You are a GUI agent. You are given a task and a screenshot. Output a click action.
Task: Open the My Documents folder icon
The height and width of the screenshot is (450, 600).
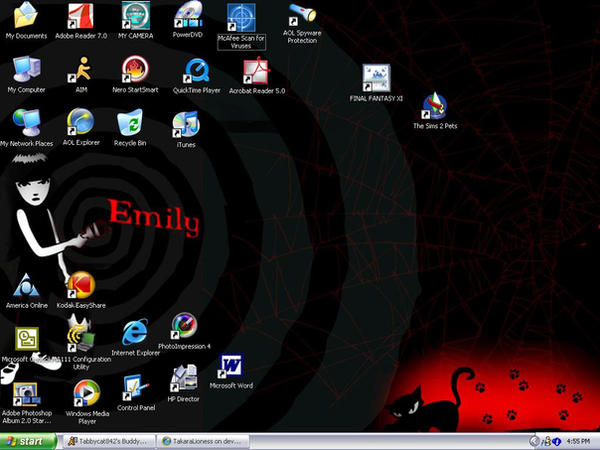(x=26, y=15)
